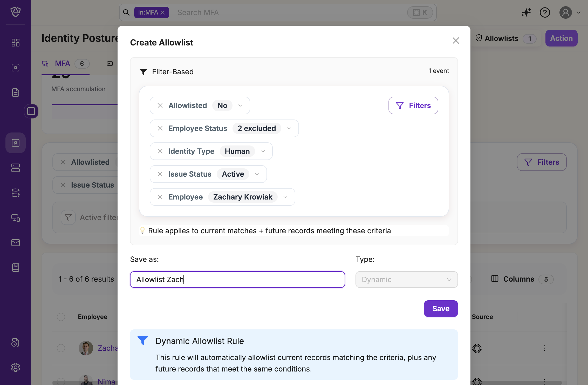
Task: Click the Save as name field
Action: click(x=237, y=280)
